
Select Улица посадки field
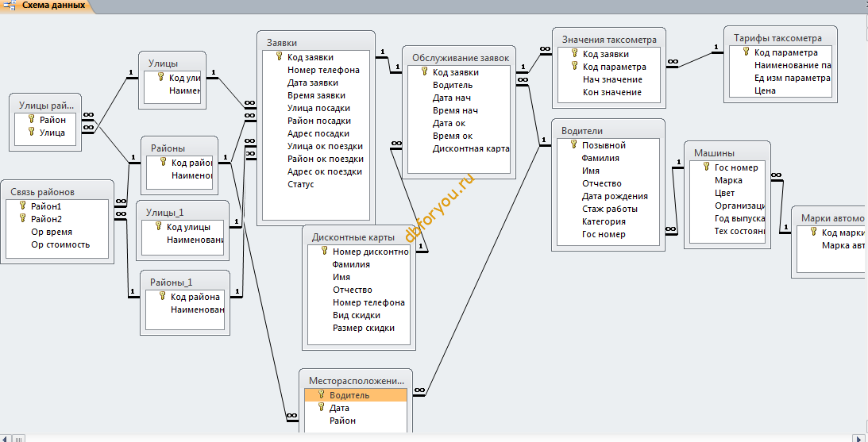pos(316,108)
